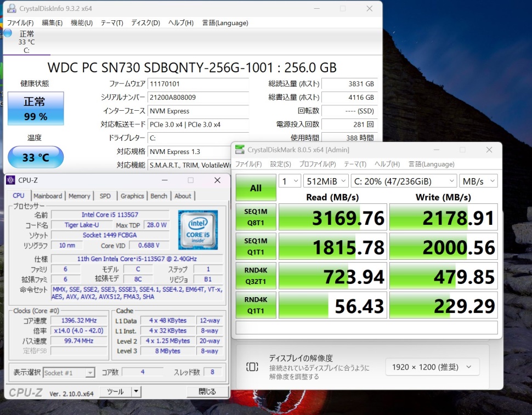Switch to the Mainboard tab in CPU-Z

click(48, 196)
